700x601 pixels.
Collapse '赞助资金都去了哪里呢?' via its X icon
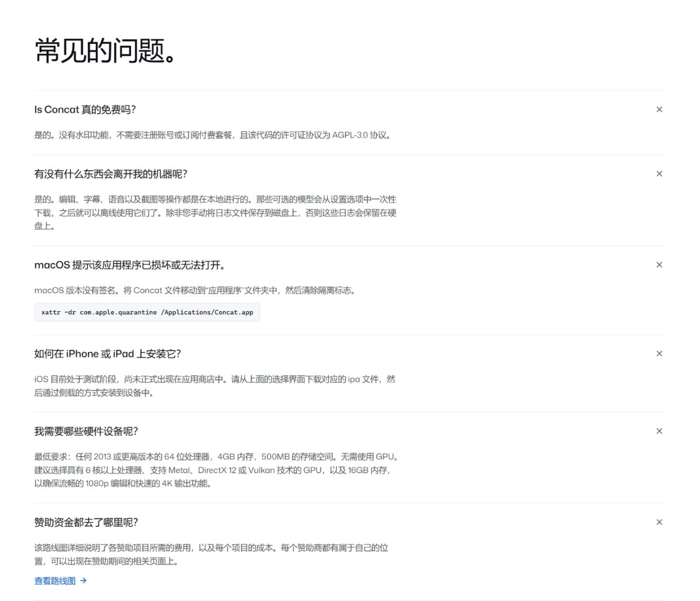[x=659, y=522]
